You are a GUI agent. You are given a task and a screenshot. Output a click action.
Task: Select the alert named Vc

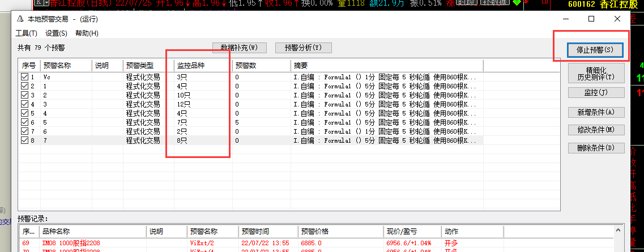[x=47, y=77]
